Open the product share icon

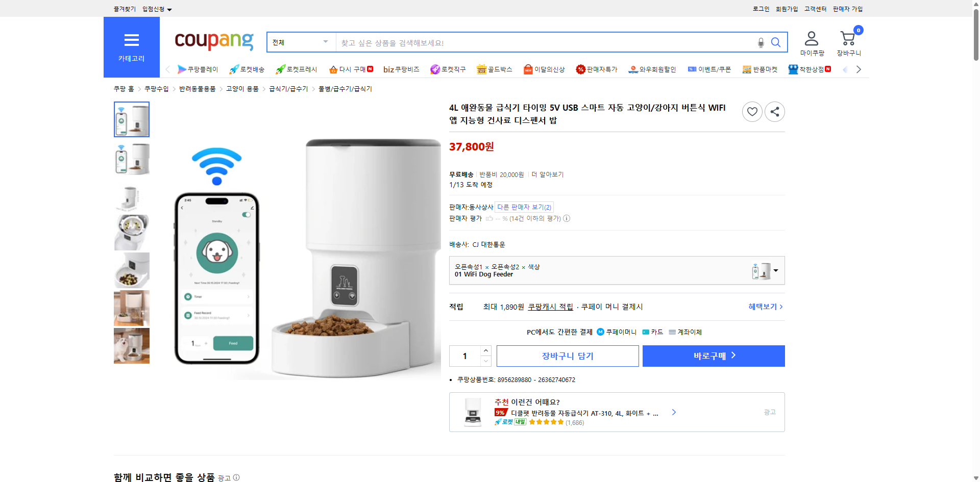tap(774, 111)
